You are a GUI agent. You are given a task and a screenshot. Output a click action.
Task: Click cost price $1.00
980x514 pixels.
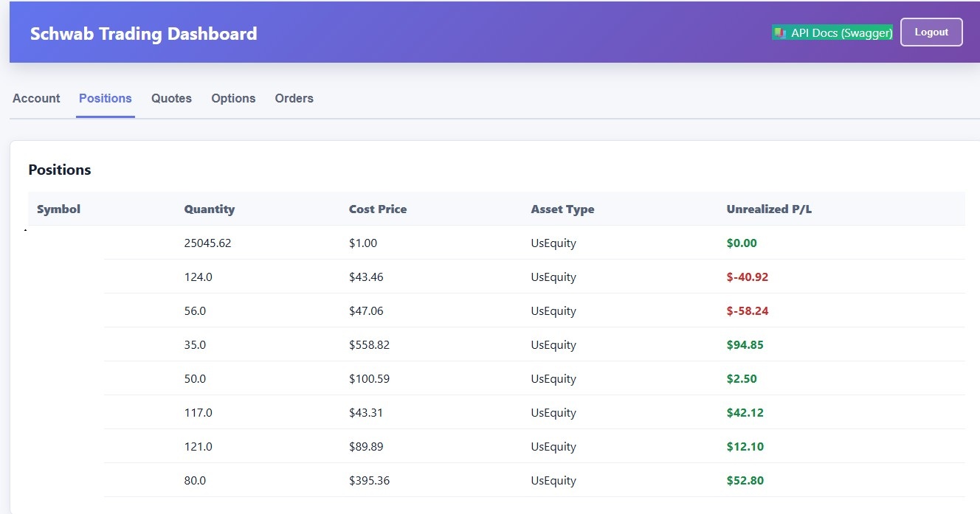click(363, 243)
